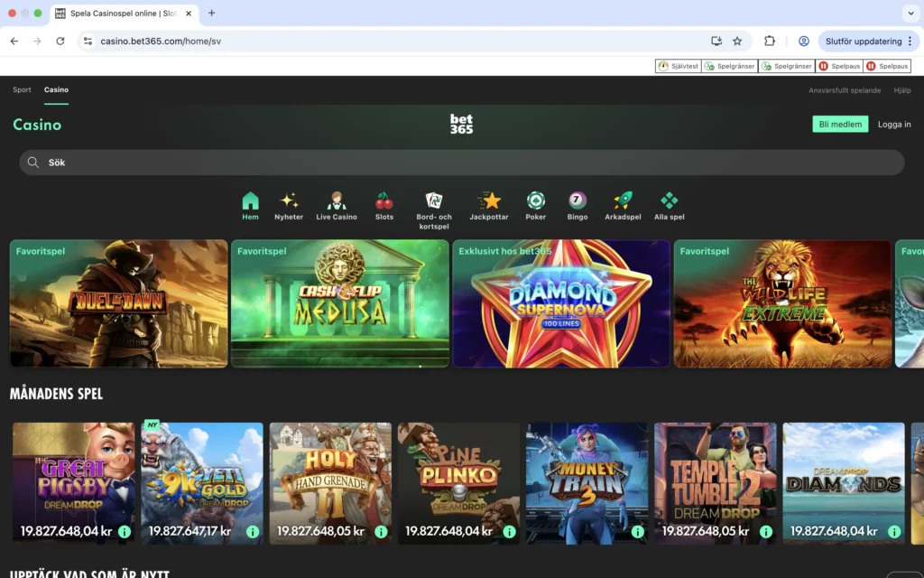Set up Spelgränser limits
This screenshot has width=924, height=578.
[729, 65]
